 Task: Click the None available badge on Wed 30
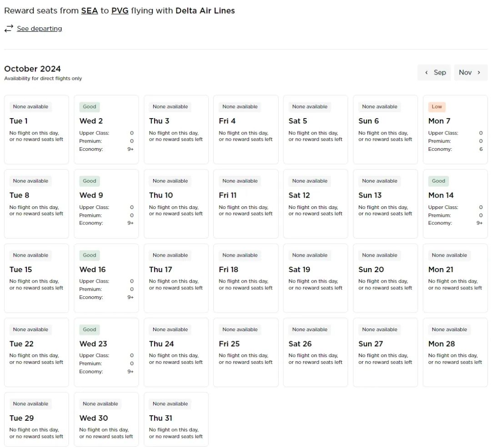pos(100,403)
